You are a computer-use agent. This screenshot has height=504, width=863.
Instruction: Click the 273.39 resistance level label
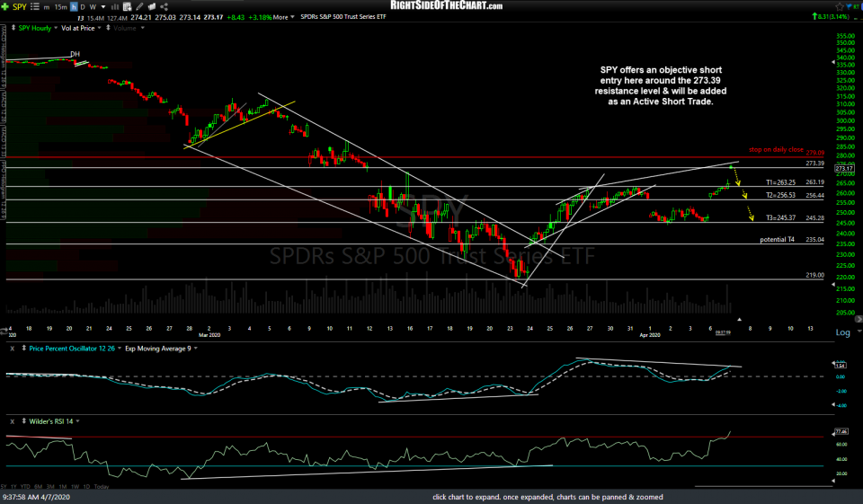pyautogui.click(x=814, y=164)
